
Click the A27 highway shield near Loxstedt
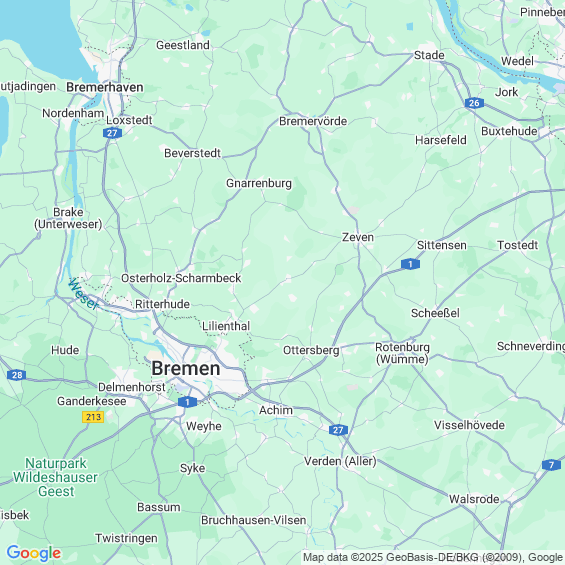pos(112,133)
